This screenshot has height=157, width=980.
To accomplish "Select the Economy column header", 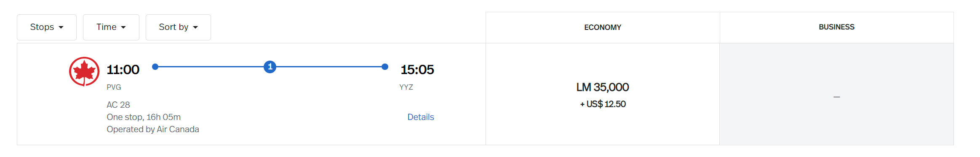I will [x=603, y=27].
